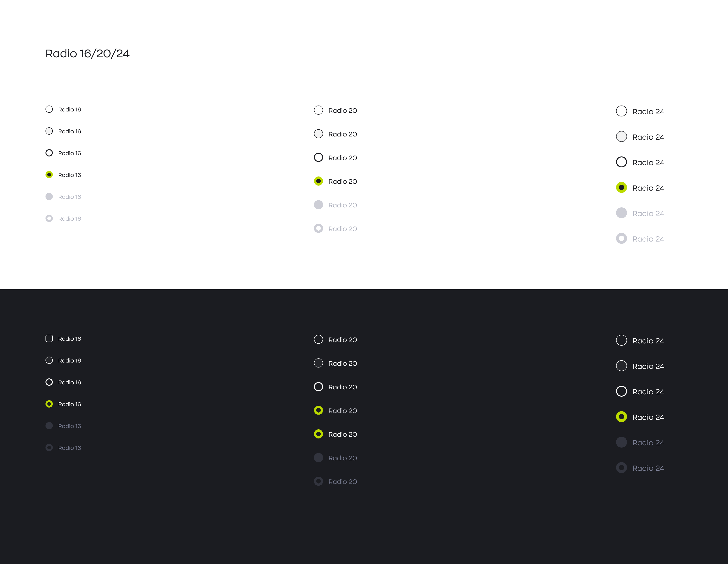The image size is (728, 564).
Task: Check the square Radio 16 checkbox on dark background
Action: pyautogui.click(x=49, y=338)
